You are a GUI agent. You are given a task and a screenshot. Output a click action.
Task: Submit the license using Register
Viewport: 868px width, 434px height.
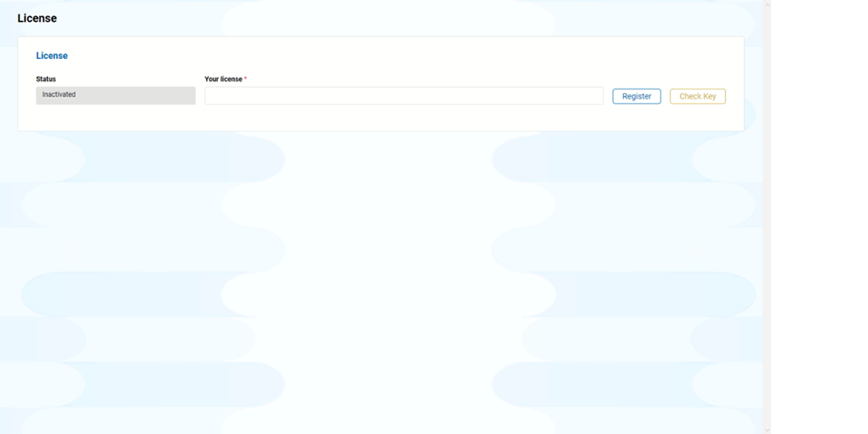pos(637,96)
